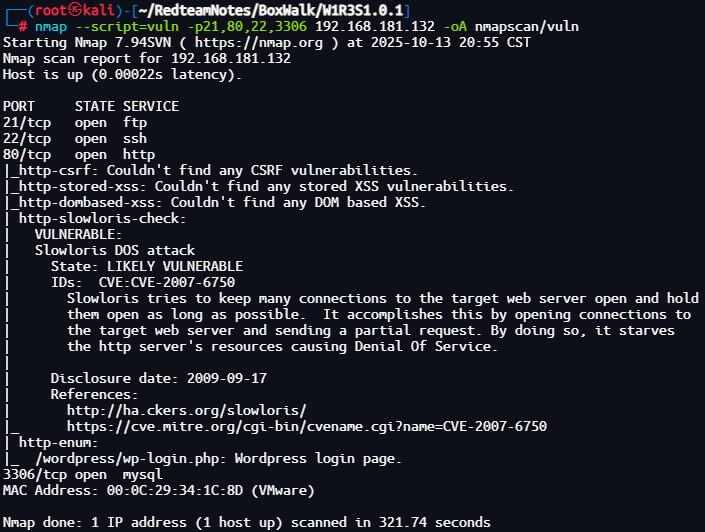Click the http-slowloris-check script heading
The height and width of the screenshot is (532, 705).
100,218
